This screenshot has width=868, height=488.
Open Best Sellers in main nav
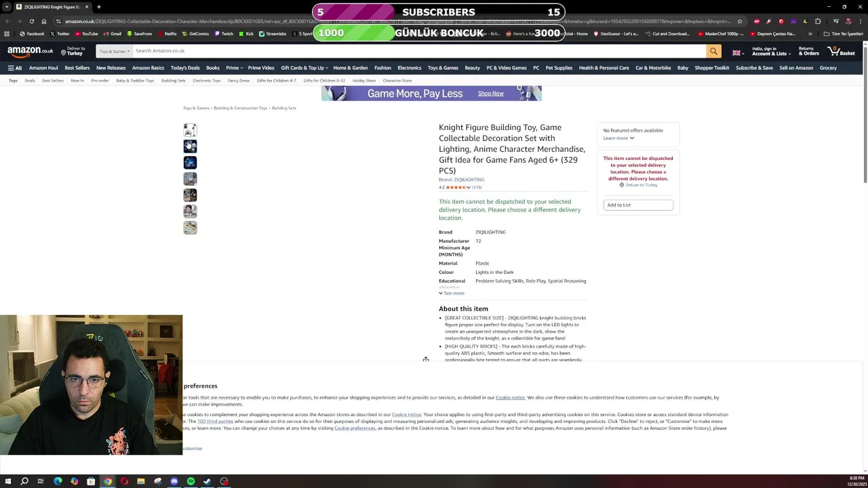pos(77,68)
